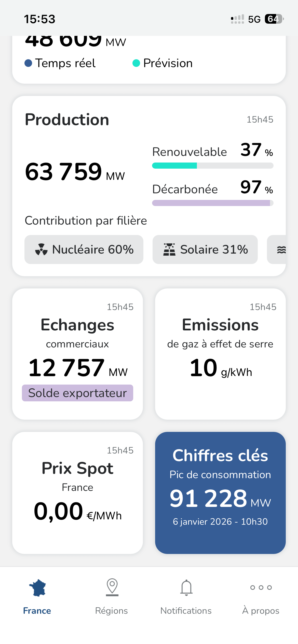Open the Prix Spot France card
Viewport: 298px width, 644px height.
[77, 493]
